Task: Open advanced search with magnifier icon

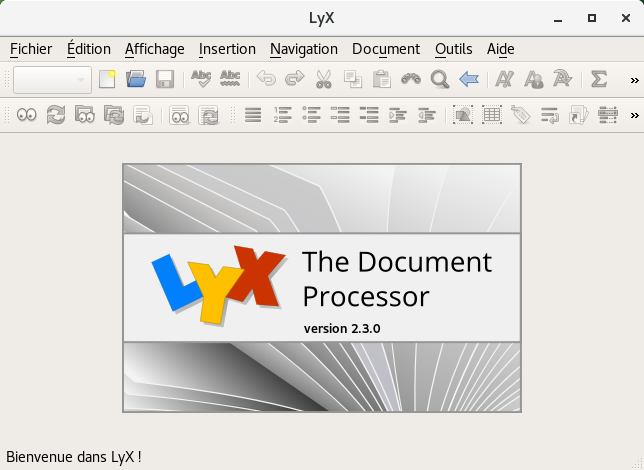Action: 439,79
